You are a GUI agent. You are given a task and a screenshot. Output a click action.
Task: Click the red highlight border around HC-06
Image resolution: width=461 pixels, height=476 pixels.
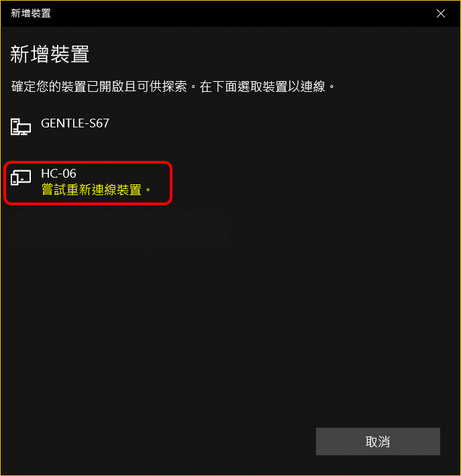(88, 162)
